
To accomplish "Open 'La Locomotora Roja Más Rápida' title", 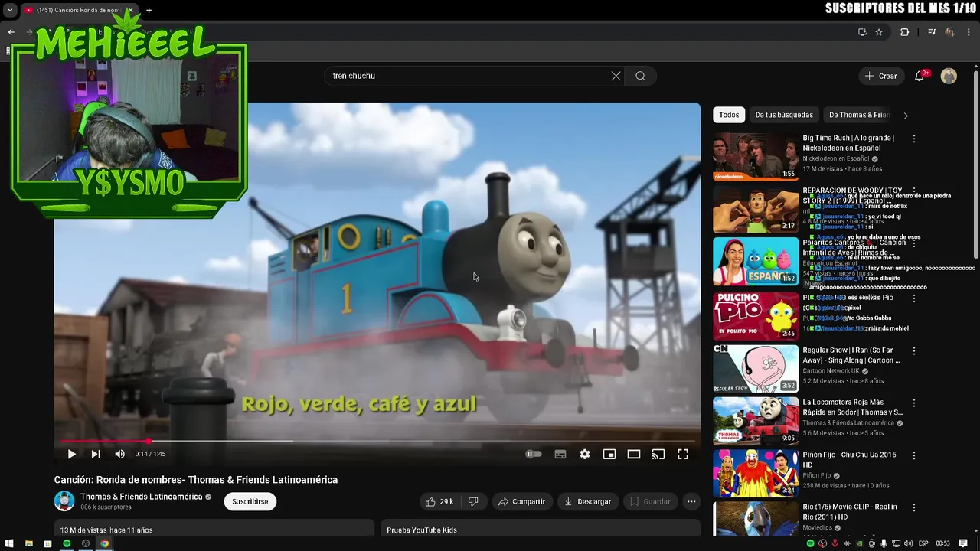I will pyautogui.click(x=852, y=407).
